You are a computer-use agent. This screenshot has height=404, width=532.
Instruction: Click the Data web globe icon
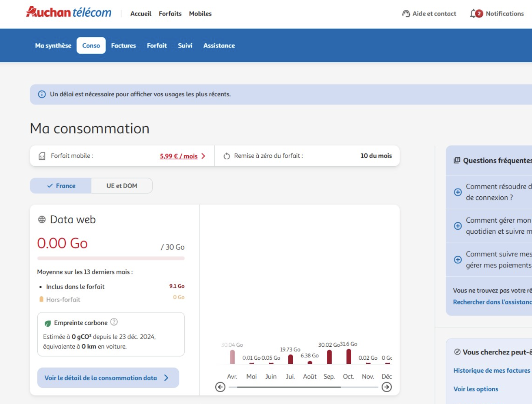[42, 219]
